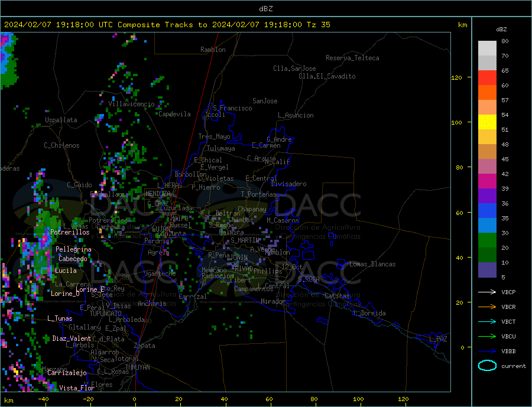The height and width of the screenshot is (407, 532).
Task: Click the 'Cabecedo' map label
Action: (x=73, y=259)
